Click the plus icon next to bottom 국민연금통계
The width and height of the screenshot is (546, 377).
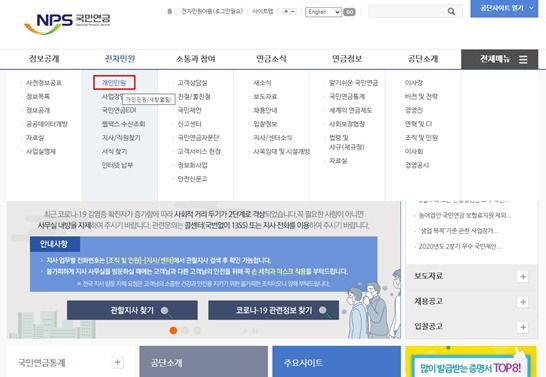tap(117, 362)
